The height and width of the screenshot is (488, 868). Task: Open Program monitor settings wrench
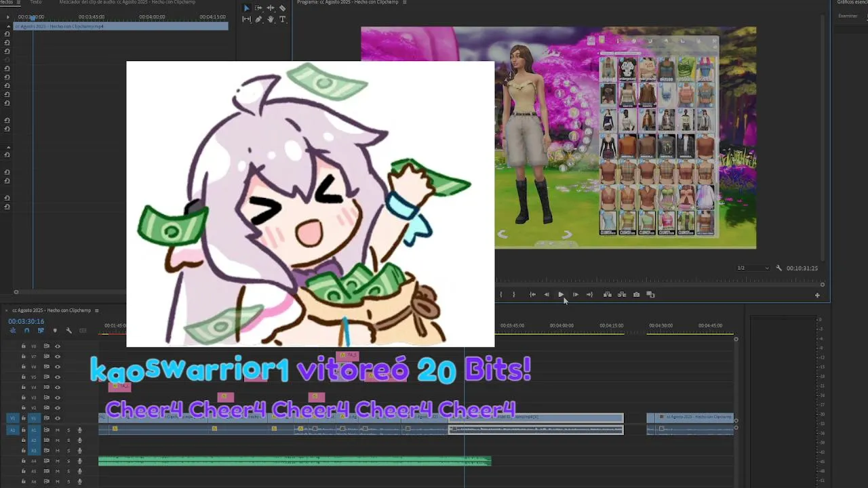click(779, 268)
